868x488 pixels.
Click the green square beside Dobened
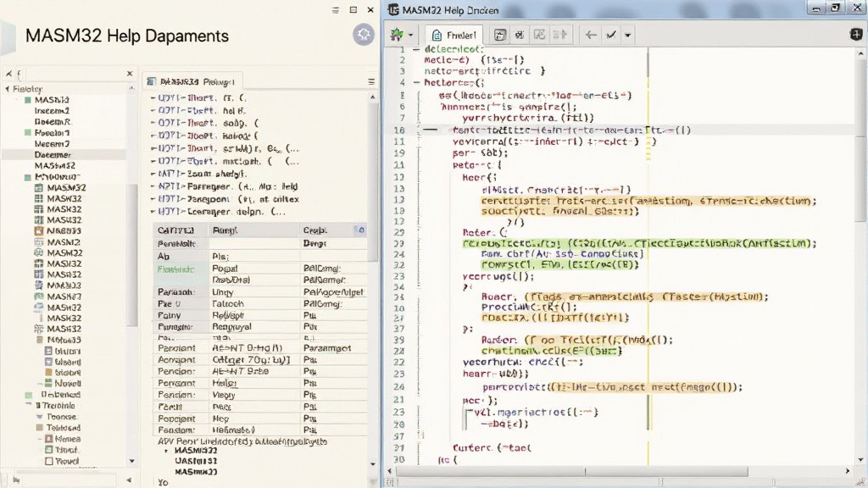tap(29, 395)
